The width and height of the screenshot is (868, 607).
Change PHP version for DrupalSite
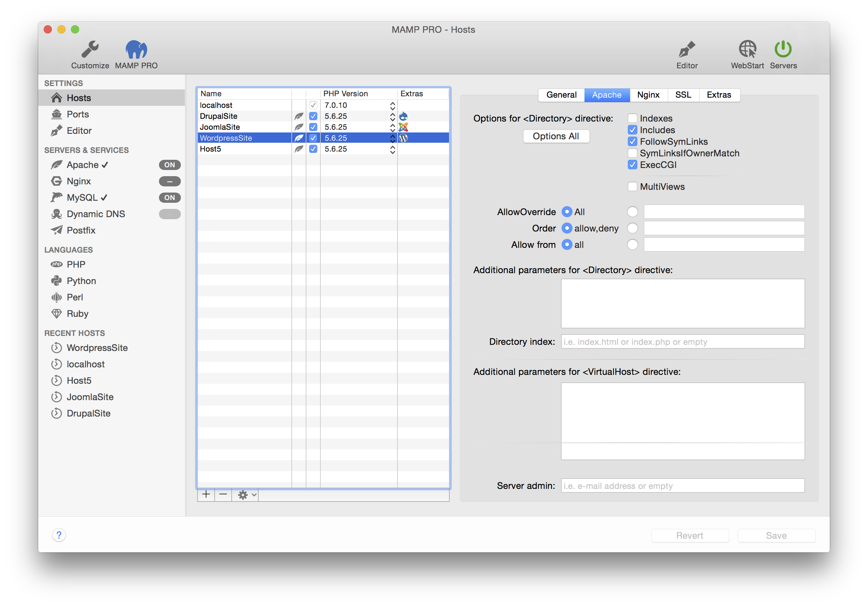click(392, 116)
